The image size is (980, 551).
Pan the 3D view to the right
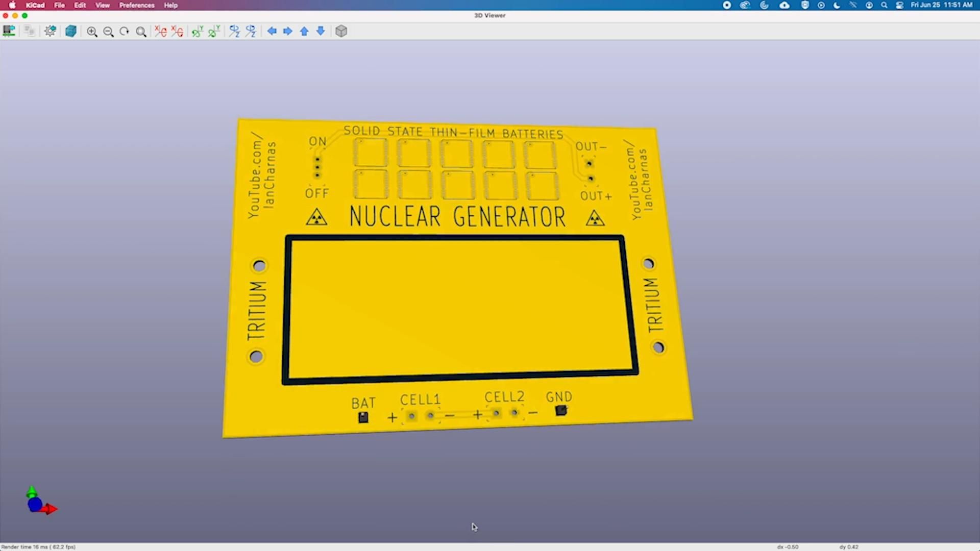coord(287,31)
